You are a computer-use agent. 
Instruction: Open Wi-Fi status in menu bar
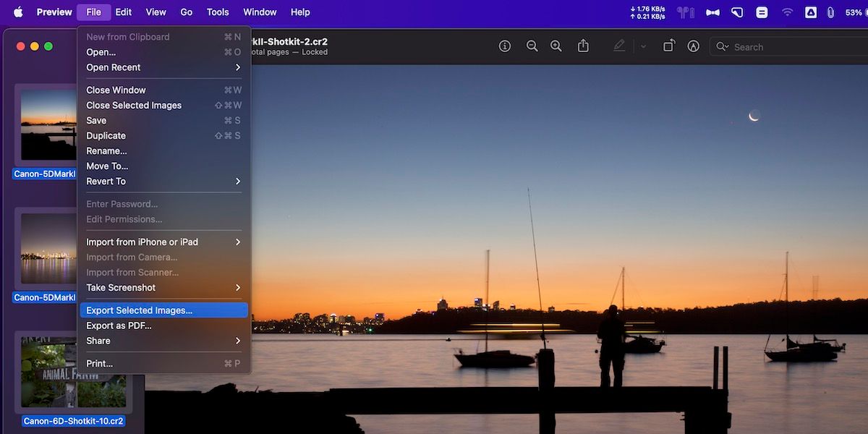(787, 12)
